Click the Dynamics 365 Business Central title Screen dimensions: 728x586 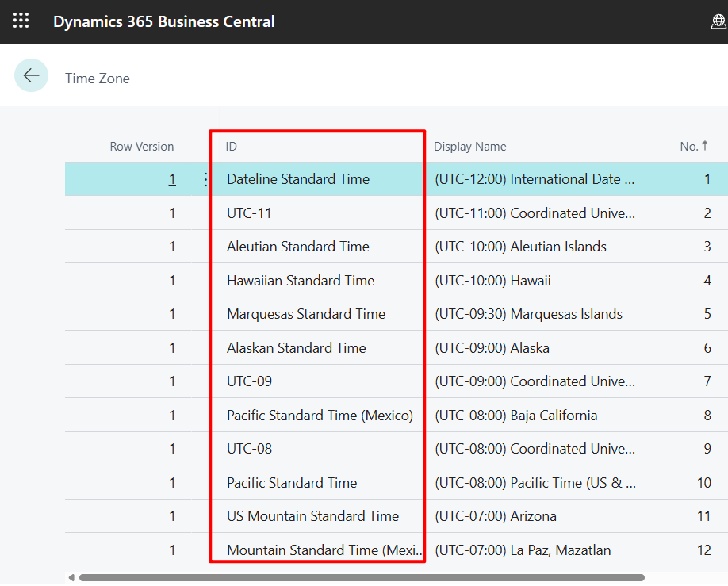pyautogui.click(x=164, y=21)
